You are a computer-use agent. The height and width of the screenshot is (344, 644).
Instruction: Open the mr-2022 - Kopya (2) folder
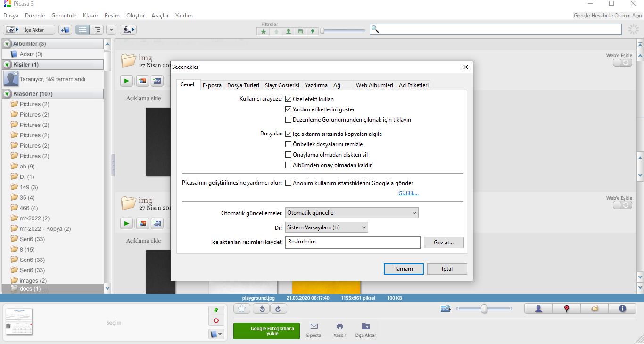pyautogui.click(x=45, y=229)
